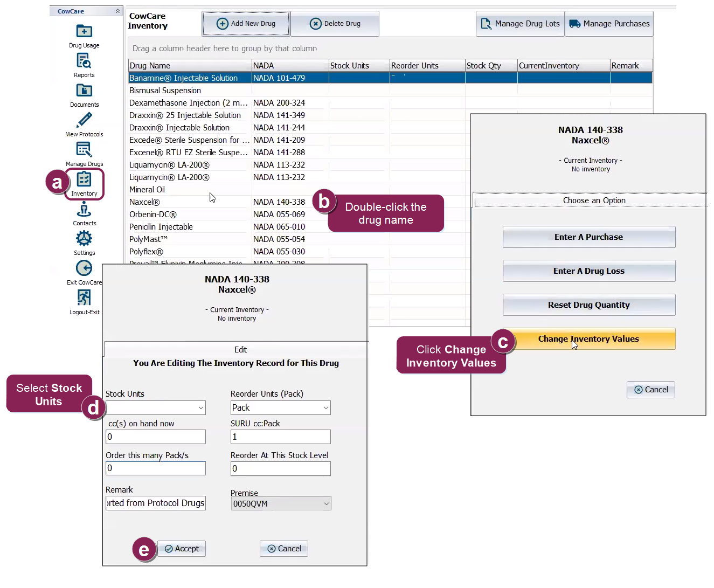Open the Settings gear icon

click(84, 239)
